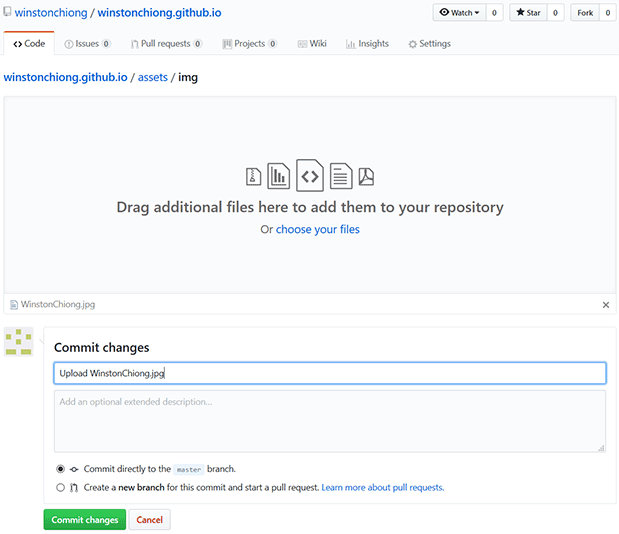Click the eye icon on Watch button
Screen dimensions: 619x534
point(444,12)
